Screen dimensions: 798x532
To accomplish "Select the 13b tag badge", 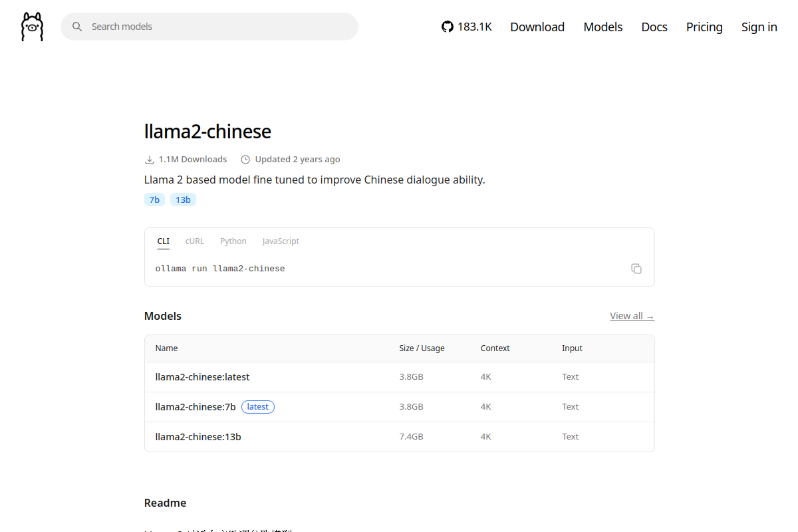I will tap(183, 199).
